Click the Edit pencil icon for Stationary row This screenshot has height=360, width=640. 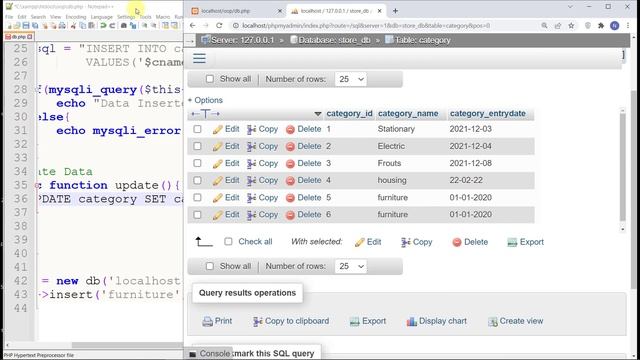tap(217, 129)
